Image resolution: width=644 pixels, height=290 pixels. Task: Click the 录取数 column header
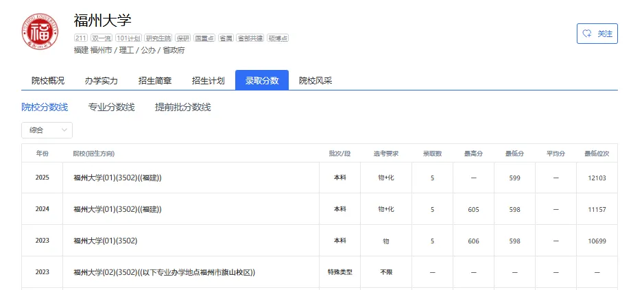pos(432,153)
